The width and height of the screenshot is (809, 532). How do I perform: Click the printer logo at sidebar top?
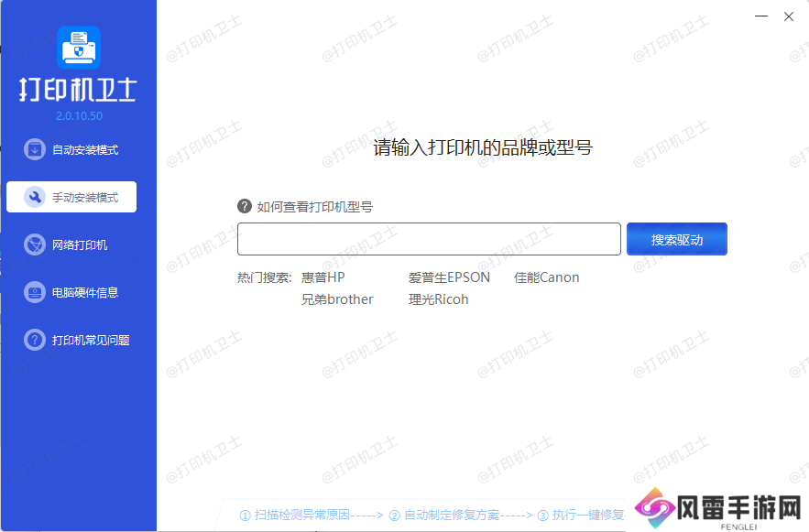pyautogui.click(x=80, y=48)
